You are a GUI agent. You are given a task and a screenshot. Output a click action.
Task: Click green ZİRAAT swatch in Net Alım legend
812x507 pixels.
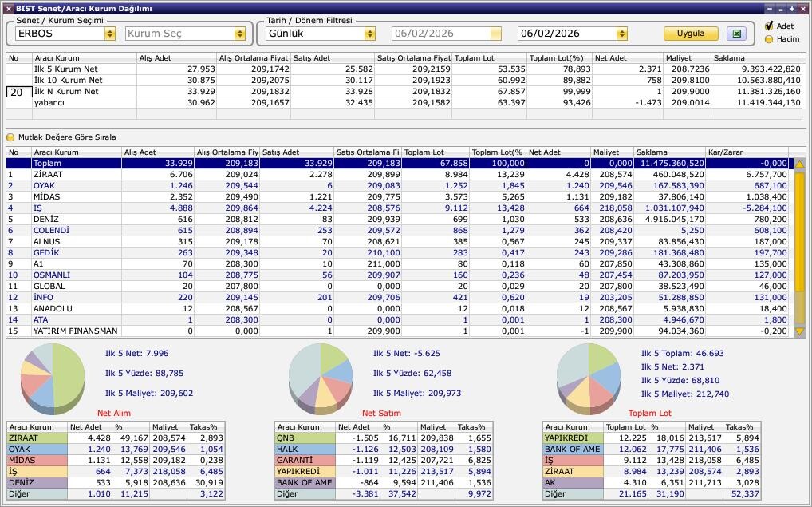click(37, 438)
